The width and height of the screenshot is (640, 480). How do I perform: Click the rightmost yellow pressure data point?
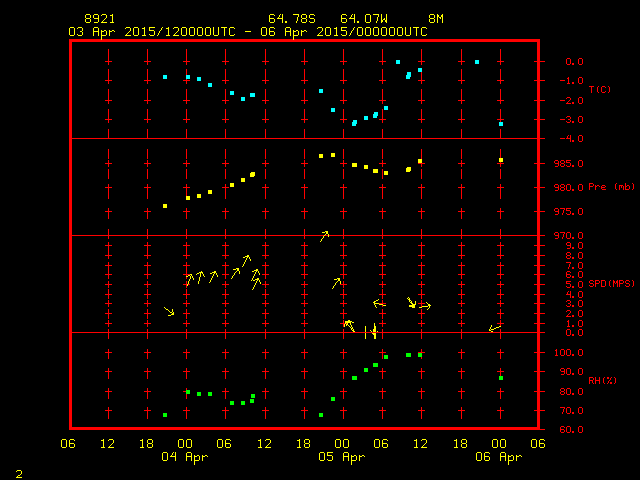point(501,160)
